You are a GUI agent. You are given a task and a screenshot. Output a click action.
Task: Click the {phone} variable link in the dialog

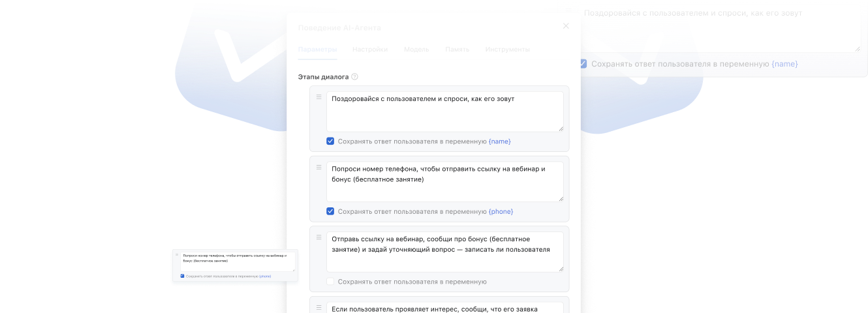[x=501, y=211]
